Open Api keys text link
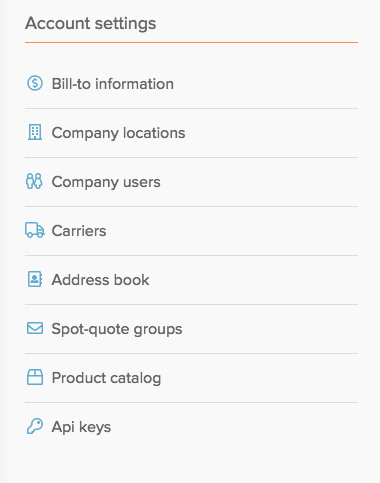The width and height of the screenshot is (380, 483). tap(81, 427)
